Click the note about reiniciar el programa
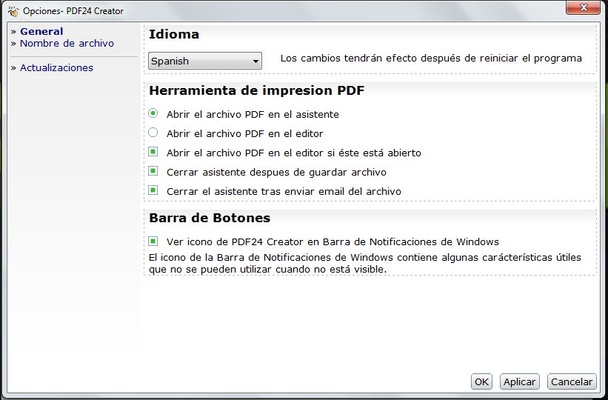Image resolution: width=608 pixels, height=400 pixels. pos(431,59)
